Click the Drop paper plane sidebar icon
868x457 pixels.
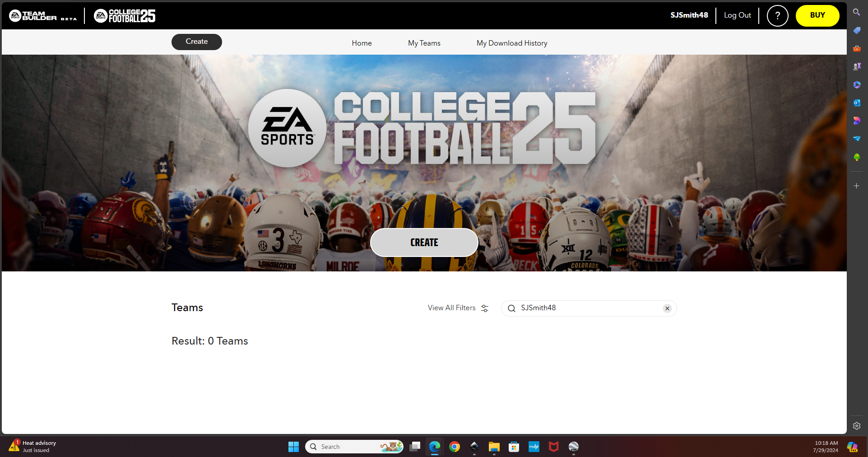click(856, 139)
